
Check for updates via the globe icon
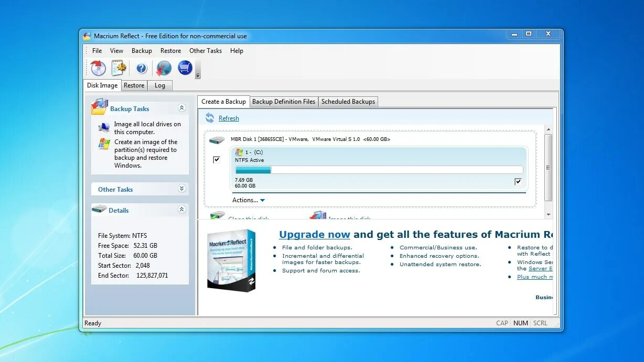point(164,68)
